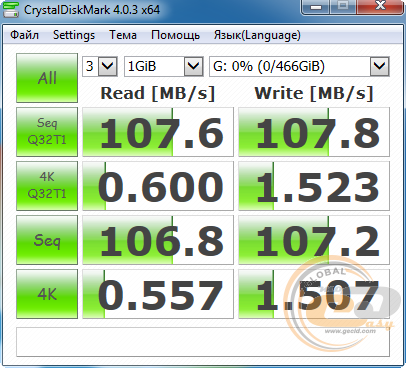Expand the 1GiB test size dropdown

(164, 66)
